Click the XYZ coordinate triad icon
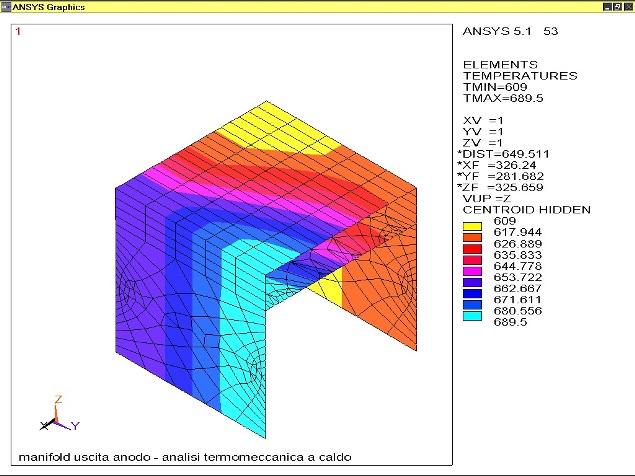 coord(60,414)
